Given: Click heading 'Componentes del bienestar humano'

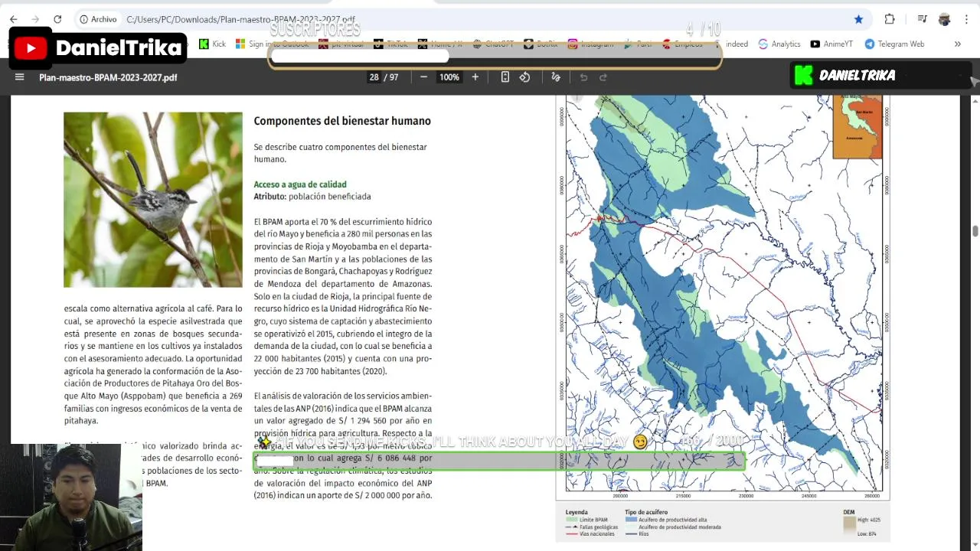Looking at the screenshot, I should click(342, 121).
